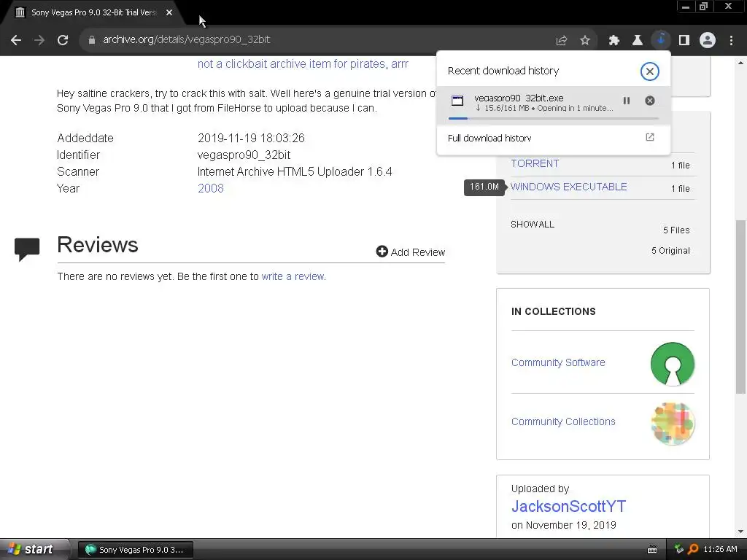Click the Reviews speech bubble icon

click(27, 249)
